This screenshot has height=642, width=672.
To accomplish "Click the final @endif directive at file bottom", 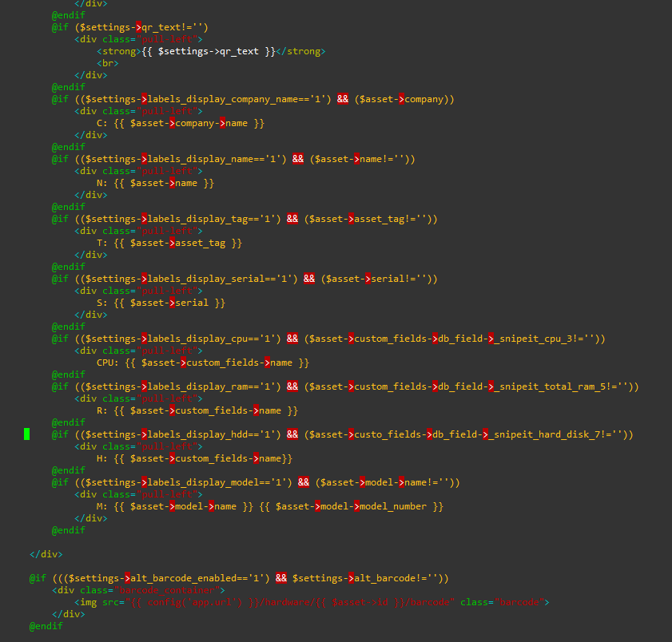I will pos(44,625).
